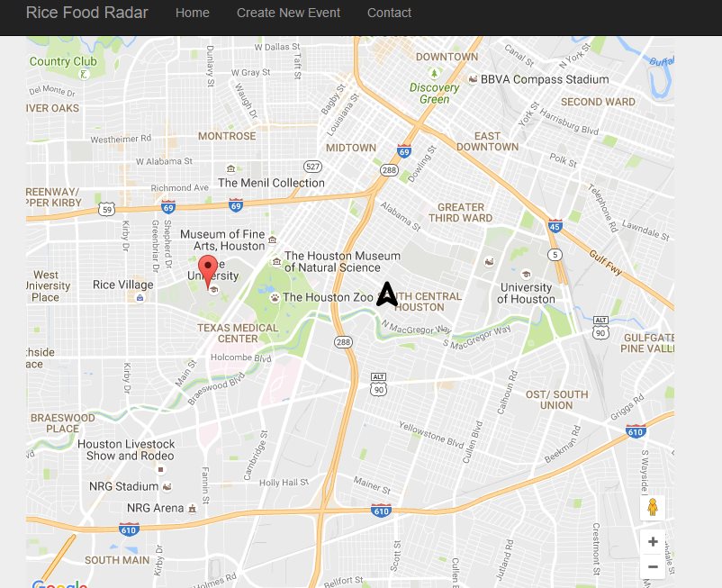
Task: Click the Rice Village shopping icon
Action: coord(140,298)
